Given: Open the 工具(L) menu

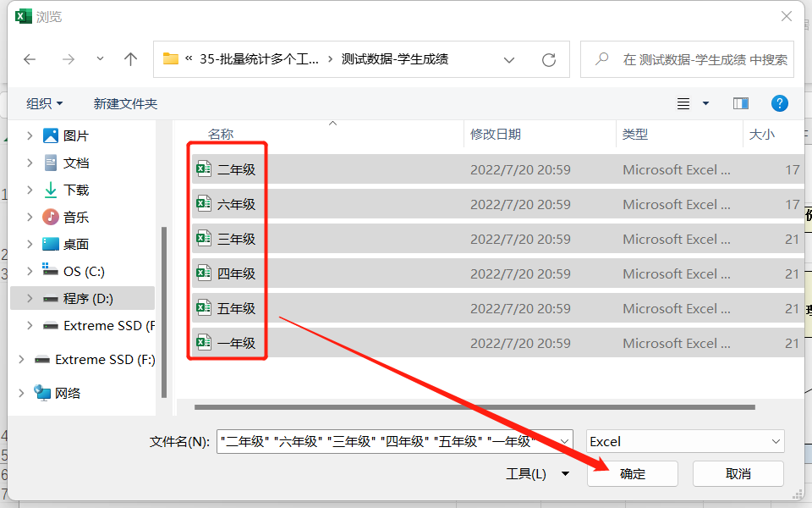Looking at the screenshot, I should (x=538, y=474).
